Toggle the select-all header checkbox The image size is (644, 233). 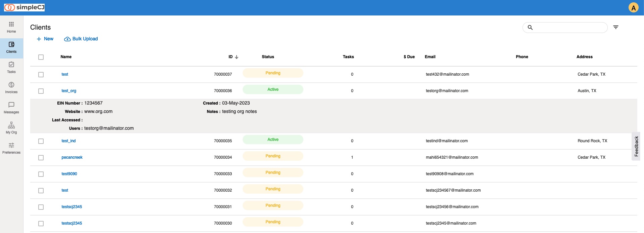coord(41,57)
